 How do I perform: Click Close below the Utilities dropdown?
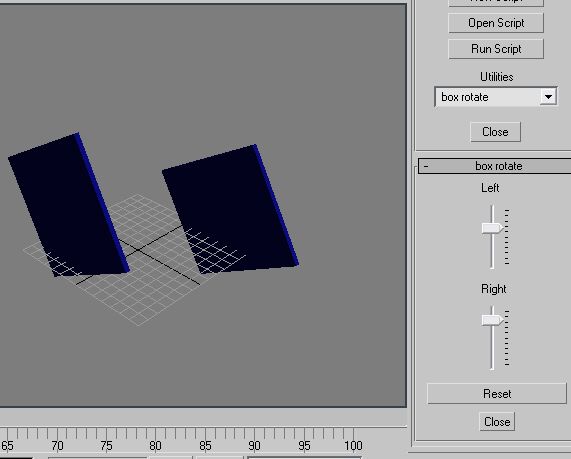495,132
